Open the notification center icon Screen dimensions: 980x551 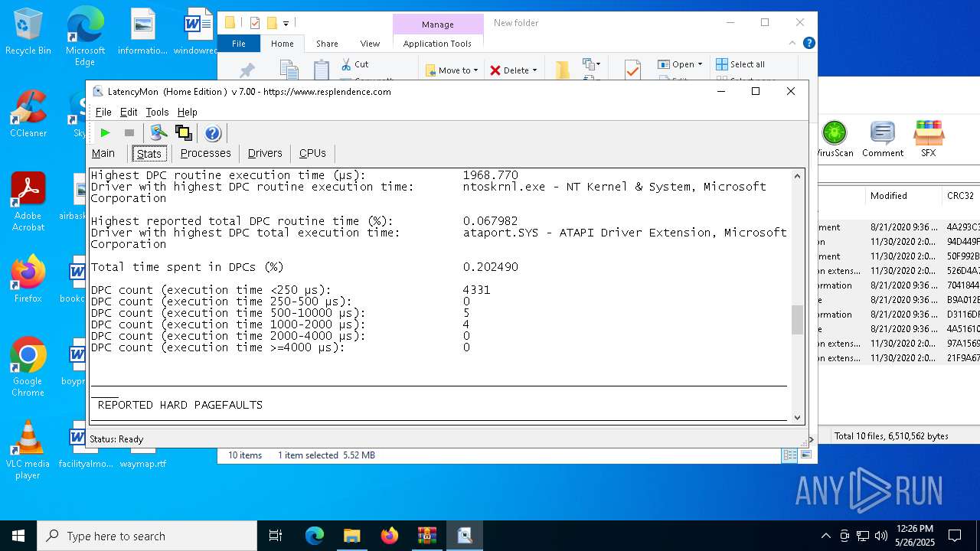click(955, 536)
